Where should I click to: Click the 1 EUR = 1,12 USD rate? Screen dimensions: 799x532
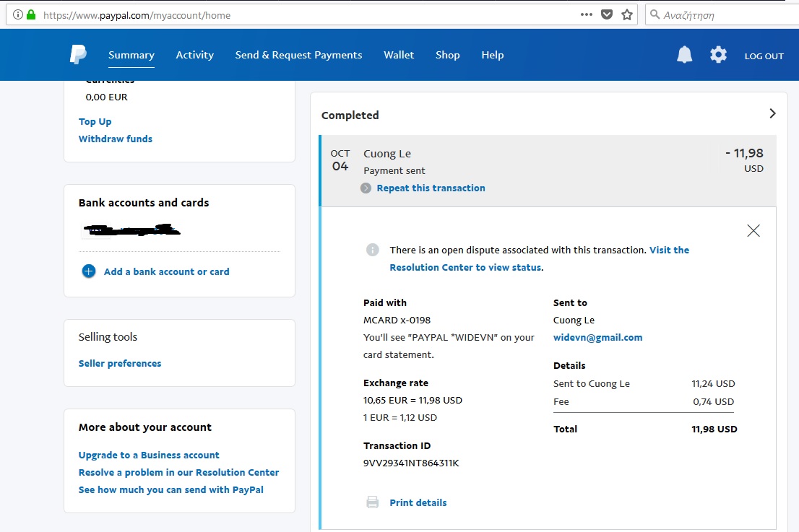click(400, 417)
